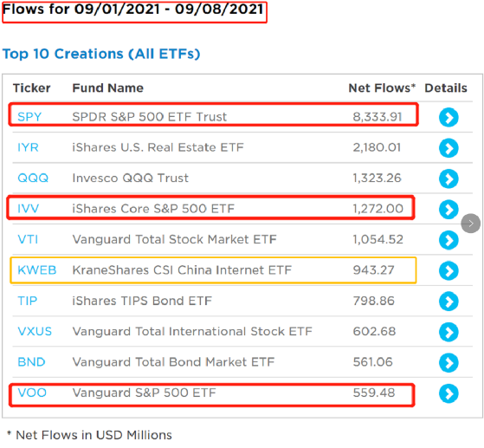Open details arrow for VTI row
The width and height of the screenshot is (484, 448).
click(x=449, y=240)
